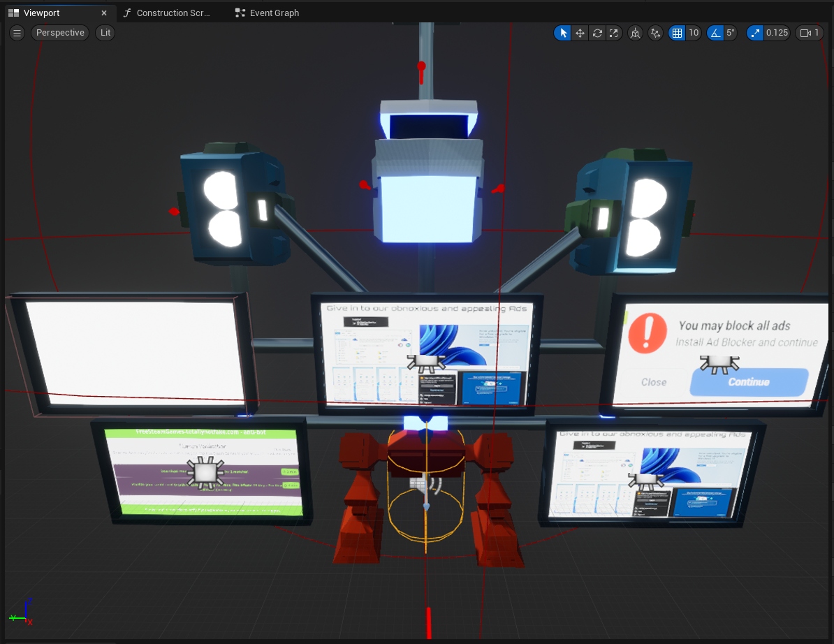This screenshot has height=644, width=834.
Task: Click light component icon on FreeSteamGames monitor
Action: click(x=205, y=471)
